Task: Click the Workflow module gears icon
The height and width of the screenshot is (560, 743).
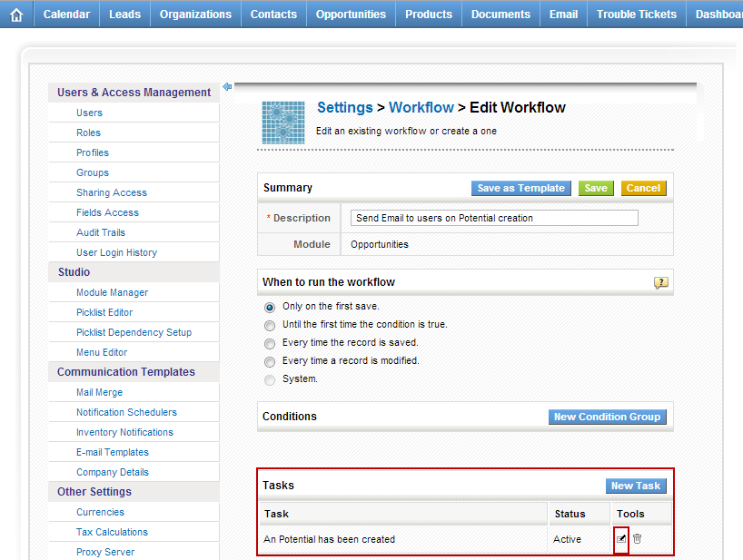Action: click(x=283, y=123)
